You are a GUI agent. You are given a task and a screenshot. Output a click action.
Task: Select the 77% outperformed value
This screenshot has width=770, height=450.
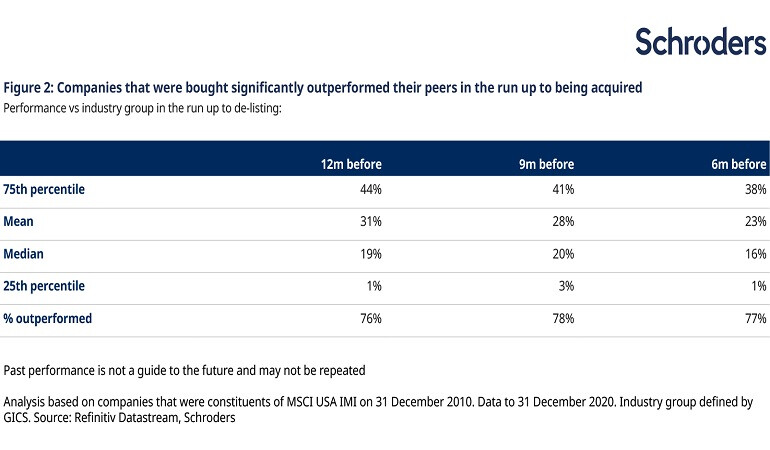[x=755, y=319]
